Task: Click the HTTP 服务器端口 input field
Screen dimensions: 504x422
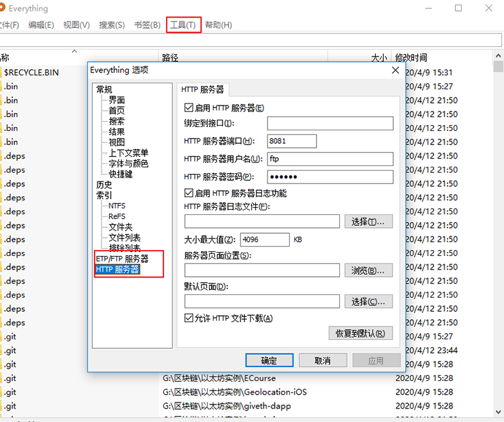Action: click(x=292, y=141)
